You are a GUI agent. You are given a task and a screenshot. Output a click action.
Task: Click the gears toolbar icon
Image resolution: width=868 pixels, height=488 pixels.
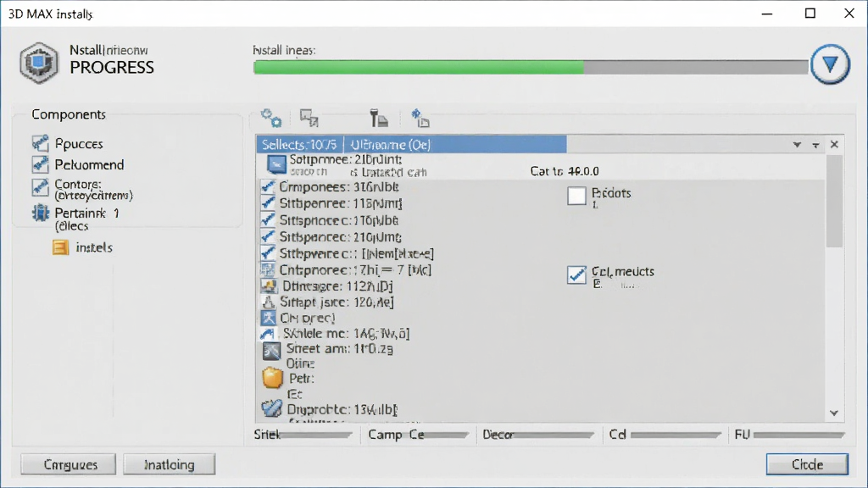[271, 118]
